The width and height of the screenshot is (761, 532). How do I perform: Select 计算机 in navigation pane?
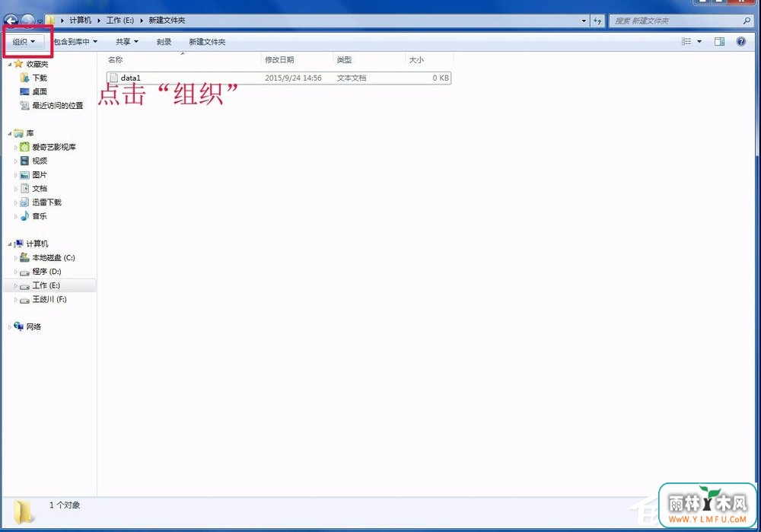tap(37, 244)
